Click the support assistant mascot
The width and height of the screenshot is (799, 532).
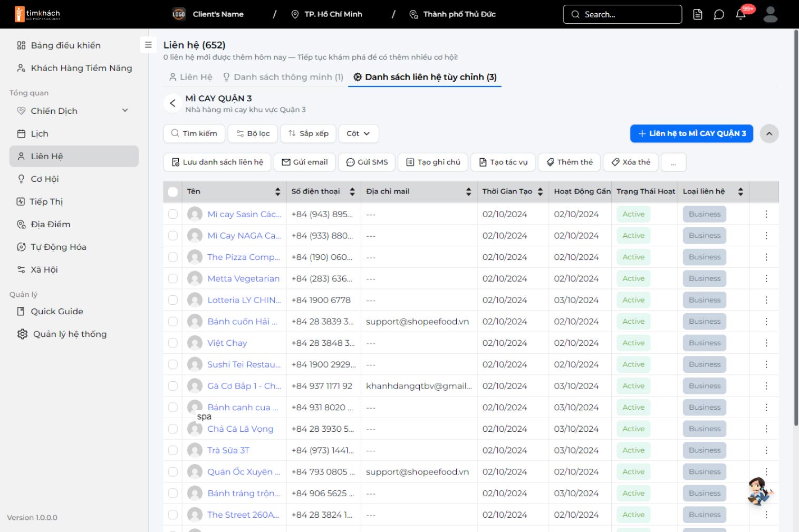click(760, 491)
